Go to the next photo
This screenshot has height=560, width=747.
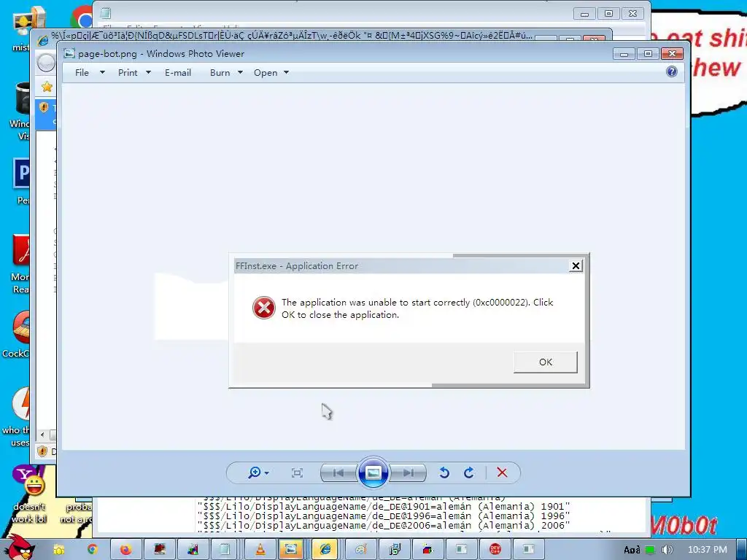click(x=408, y=472)
